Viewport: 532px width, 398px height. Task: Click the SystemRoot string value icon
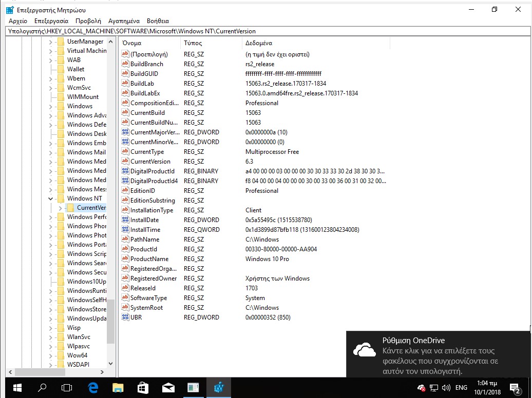125,308
